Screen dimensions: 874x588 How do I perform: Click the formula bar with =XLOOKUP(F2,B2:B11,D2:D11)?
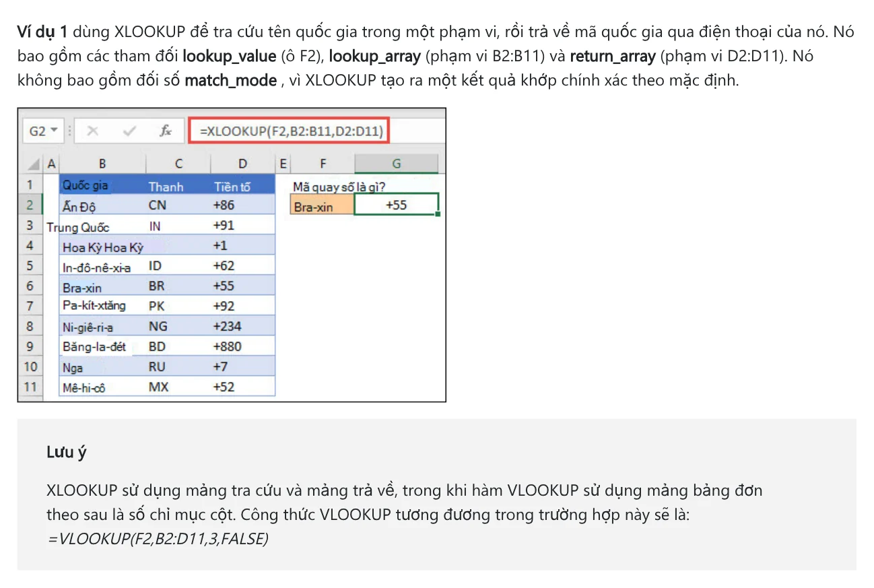(x=290, y=131)
